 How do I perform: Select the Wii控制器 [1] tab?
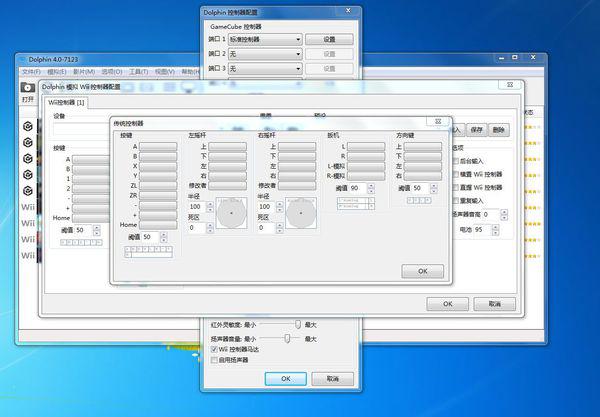point(66,103)
